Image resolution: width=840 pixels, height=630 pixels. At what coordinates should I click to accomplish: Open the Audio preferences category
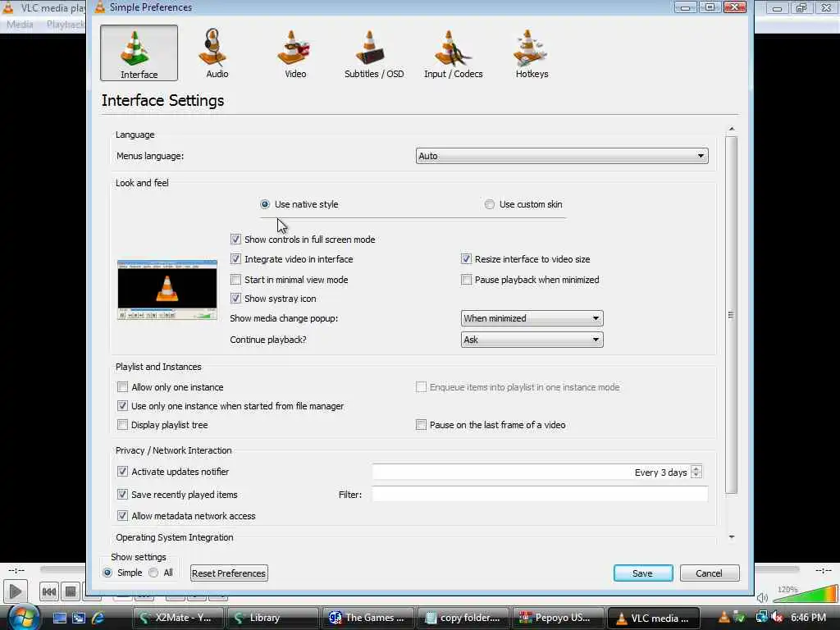click(x=217, y=53)
